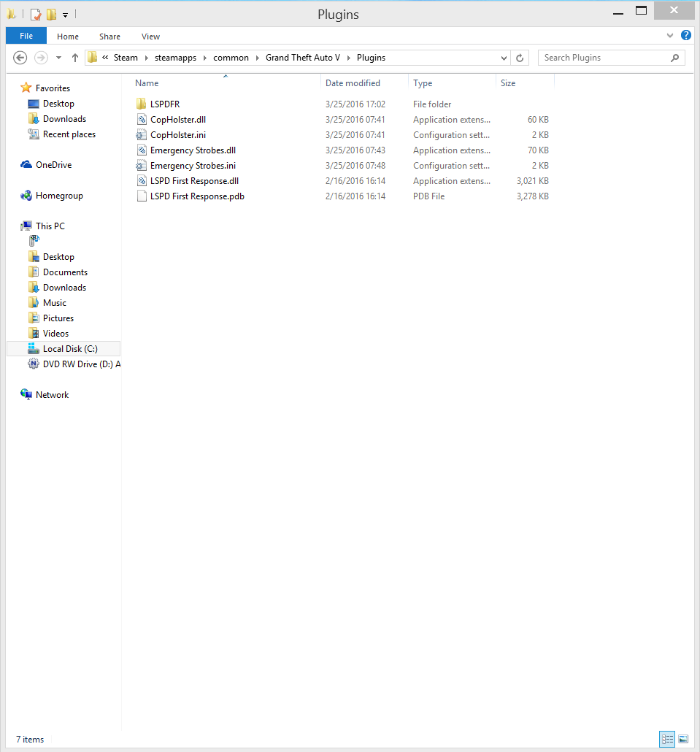
Task: Click the Back navigation arrow
Action: point(20,58)
